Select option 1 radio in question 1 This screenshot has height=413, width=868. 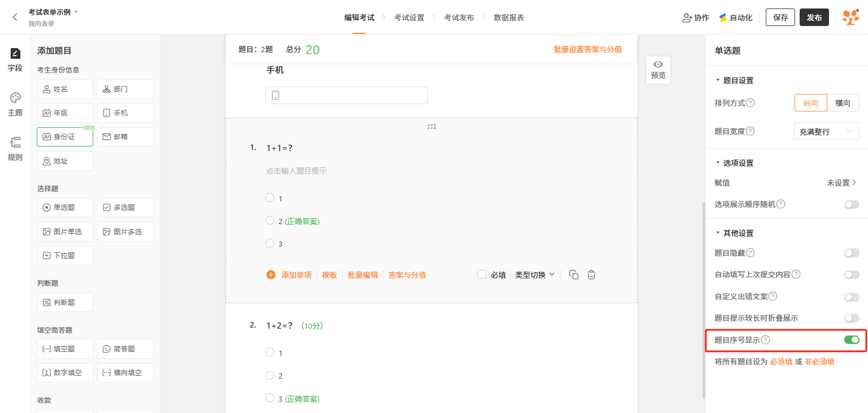(x=270, y=197)
